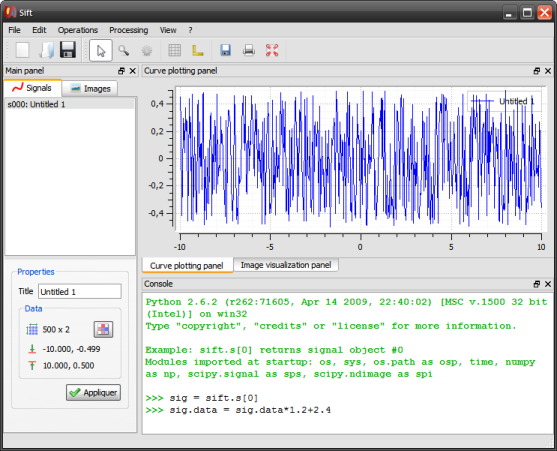
Task: Activate the magnifier zoom tool
Action: [x=124, y=50]
